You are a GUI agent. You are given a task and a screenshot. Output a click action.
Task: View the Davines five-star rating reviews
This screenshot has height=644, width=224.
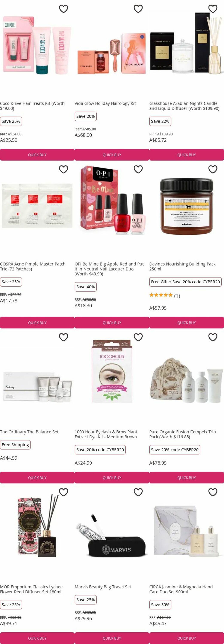coord(165,296)
